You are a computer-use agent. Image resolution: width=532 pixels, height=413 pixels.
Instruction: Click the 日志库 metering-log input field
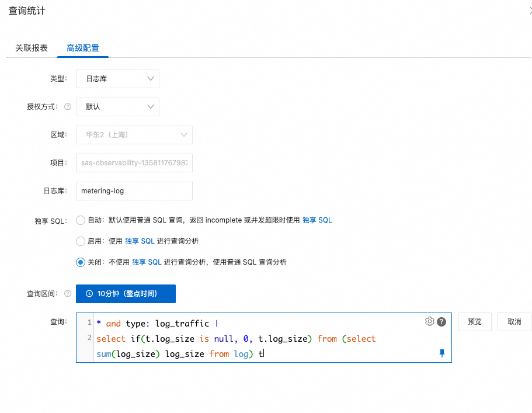pos(134,190)
